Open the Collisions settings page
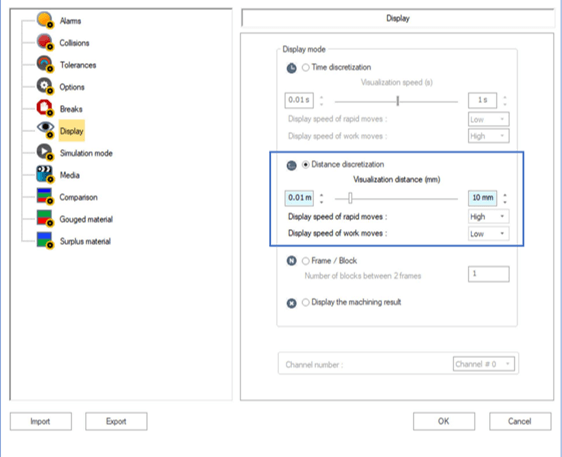The image size is (562, 457). click(74, 43)
